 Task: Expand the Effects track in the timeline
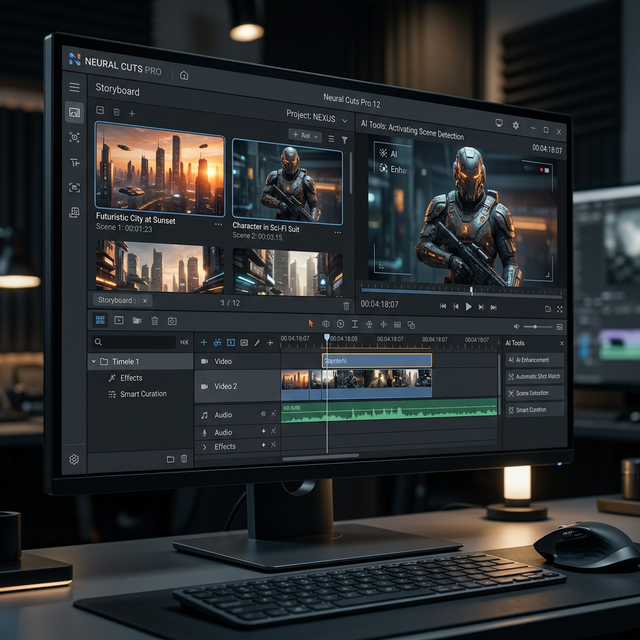tap(204, 447)
